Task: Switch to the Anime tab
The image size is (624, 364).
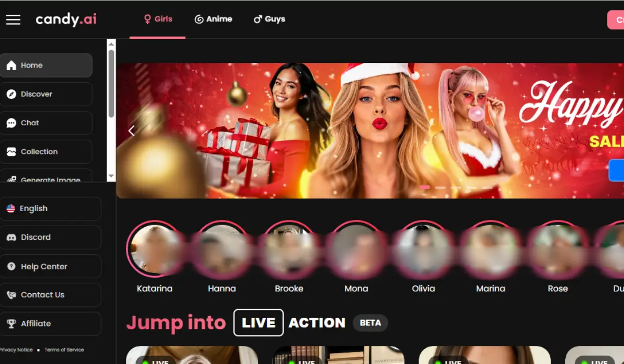Action: (213, 19)
